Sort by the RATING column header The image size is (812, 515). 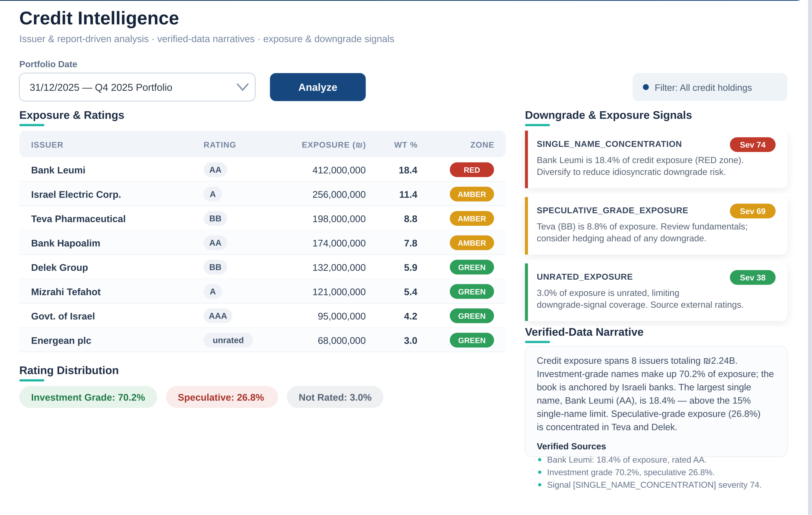219,145
